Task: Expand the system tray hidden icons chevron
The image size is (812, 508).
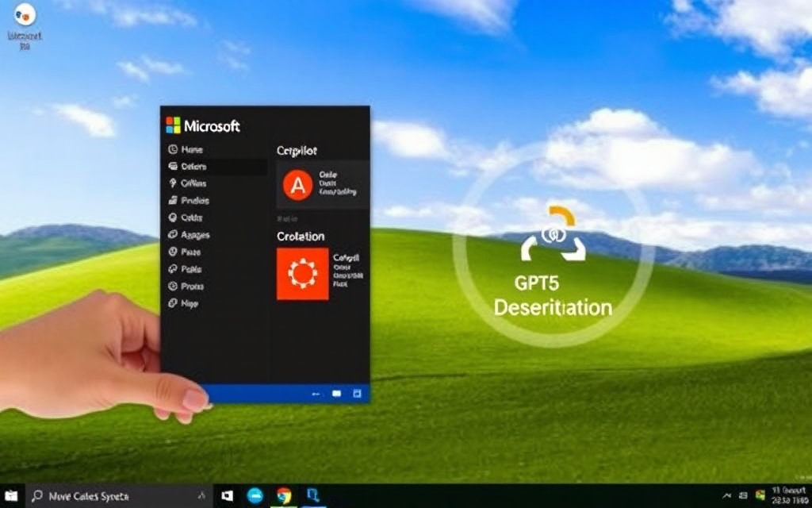Action: [x=726, y=496]
